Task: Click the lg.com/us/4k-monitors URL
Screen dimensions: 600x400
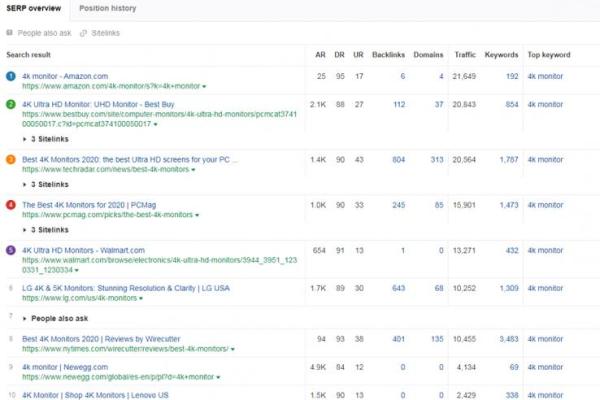Action: [x=80, y=298]
